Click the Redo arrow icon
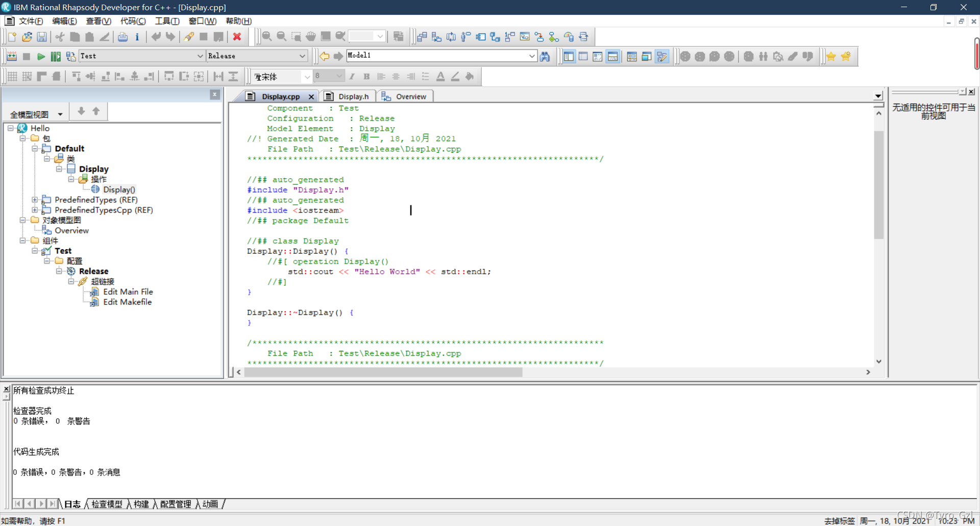The image size is (980, 526). click(x=170, y=37)
